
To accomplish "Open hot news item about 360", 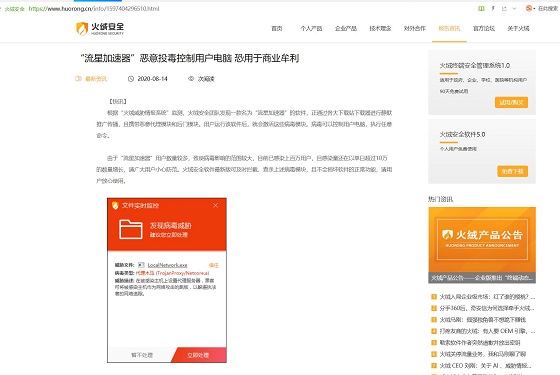I will [487, 308].
